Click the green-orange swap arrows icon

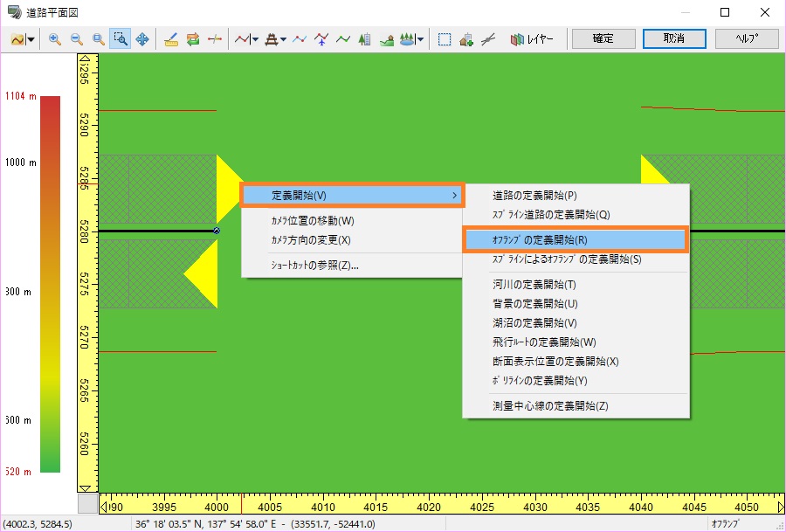pyautogui.click(x=193, y=39)
